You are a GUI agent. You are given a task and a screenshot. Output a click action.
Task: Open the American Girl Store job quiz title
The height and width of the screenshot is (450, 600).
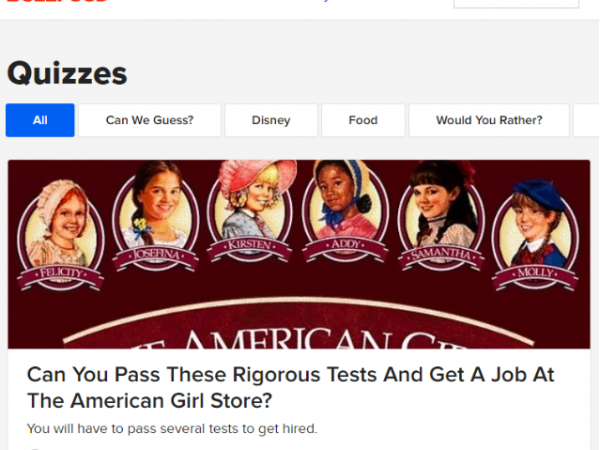tap(291, 388)
